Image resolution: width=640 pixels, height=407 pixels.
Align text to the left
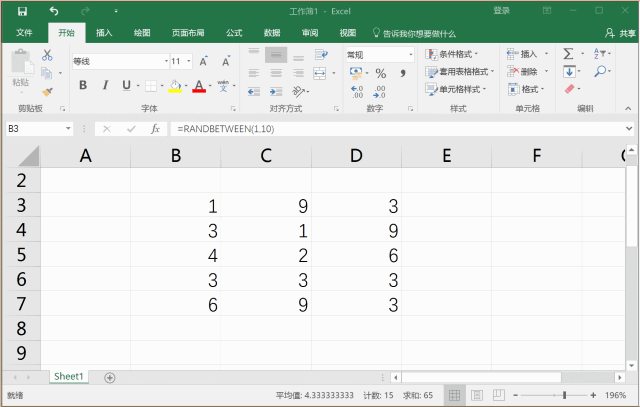[x=254, y=73]
